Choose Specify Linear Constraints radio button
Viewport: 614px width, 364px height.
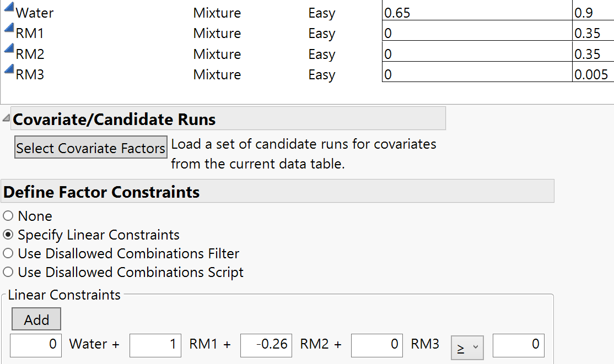click(x=8, y=235)
